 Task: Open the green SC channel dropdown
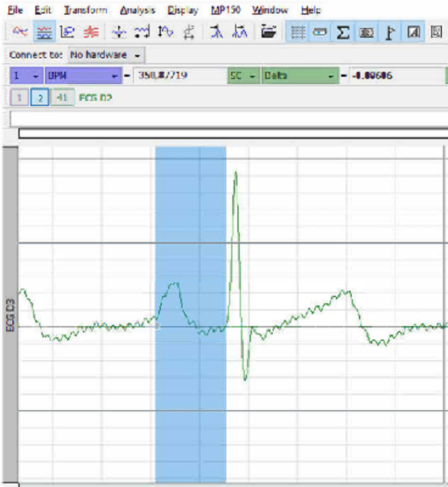pos(244,76)
